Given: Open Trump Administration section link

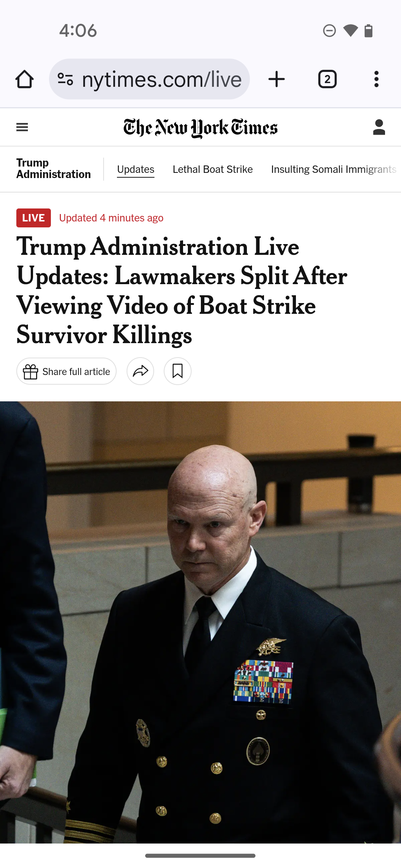Looking at the screenshot, I should [53, 168].
